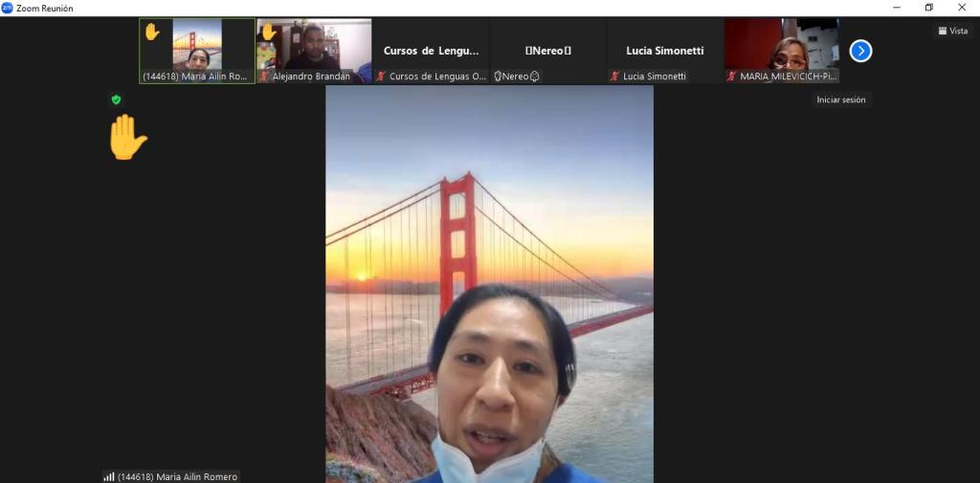
Task: Click muted mic icon beside Lucia Simonetti
Action: tap(615, 77)
